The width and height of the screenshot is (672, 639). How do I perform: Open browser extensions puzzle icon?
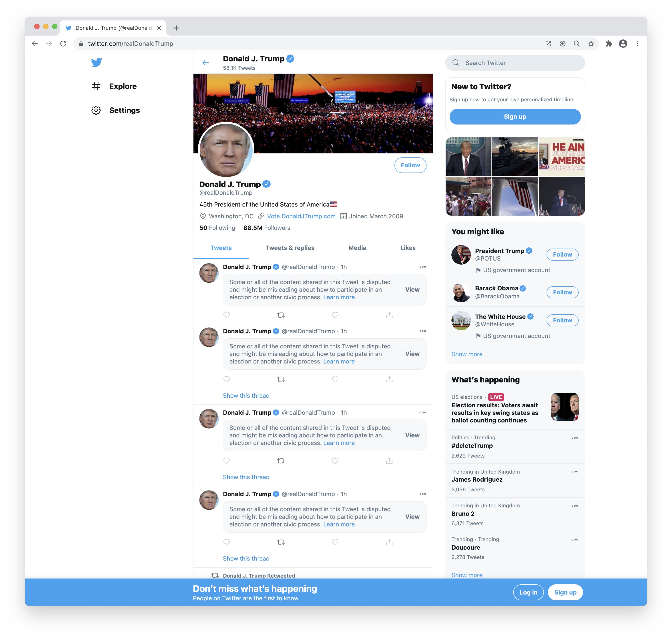point(609,44)
